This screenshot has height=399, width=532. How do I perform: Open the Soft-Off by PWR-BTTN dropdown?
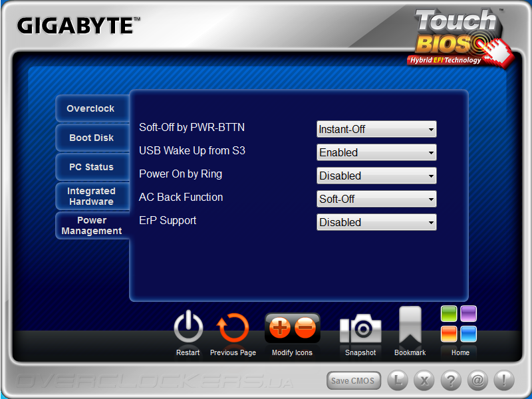coord(376,129)
